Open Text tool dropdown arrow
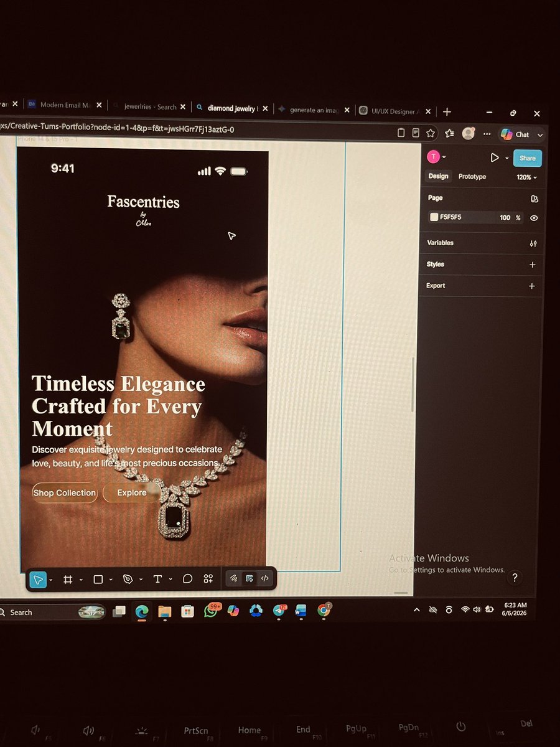The height and width of the screenshot is (747, 560). 170,580
